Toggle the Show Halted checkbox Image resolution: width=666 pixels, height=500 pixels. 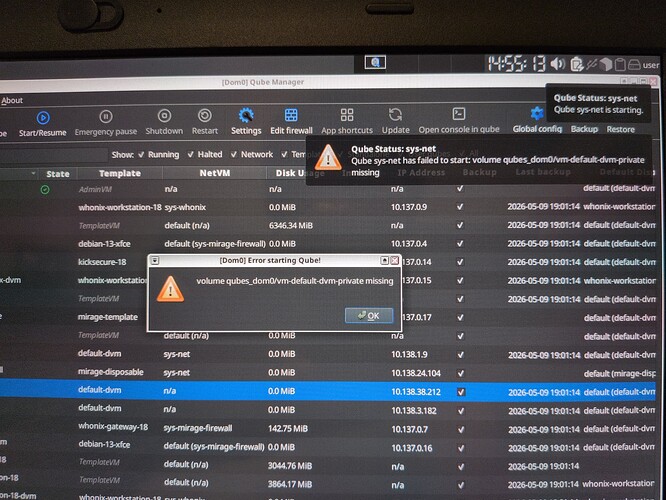tap(191, 154)
